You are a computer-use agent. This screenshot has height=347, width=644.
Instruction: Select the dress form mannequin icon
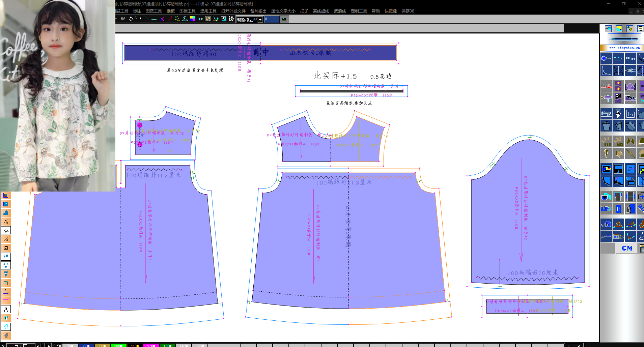coord(618,114)
